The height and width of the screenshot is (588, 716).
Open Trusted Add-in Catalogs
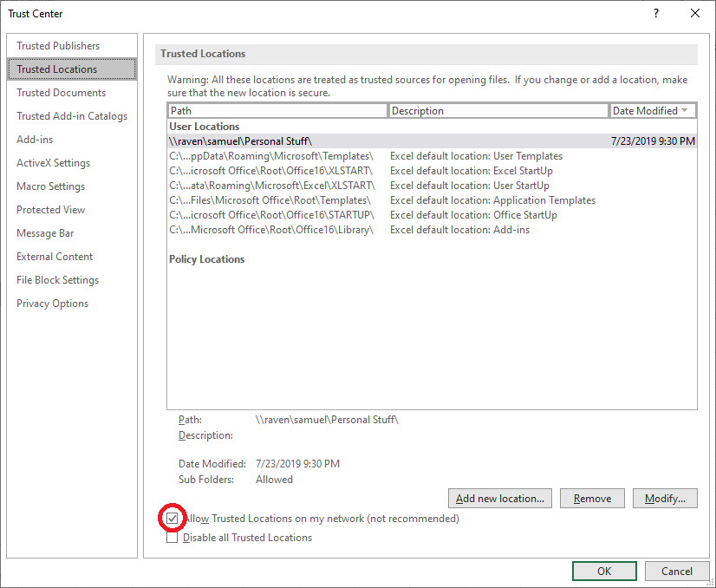[x=72, y=116]
